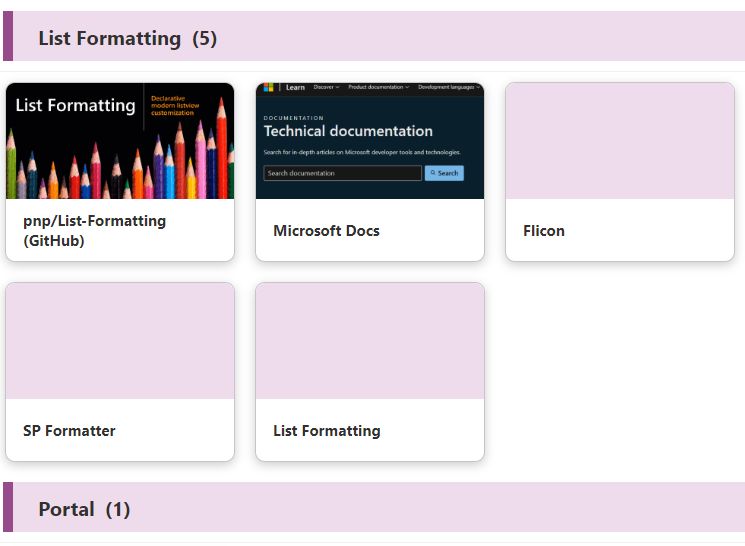Open the List Formatting card title in second row
Viewport: 745px width, 546px height.
(327, 431)
